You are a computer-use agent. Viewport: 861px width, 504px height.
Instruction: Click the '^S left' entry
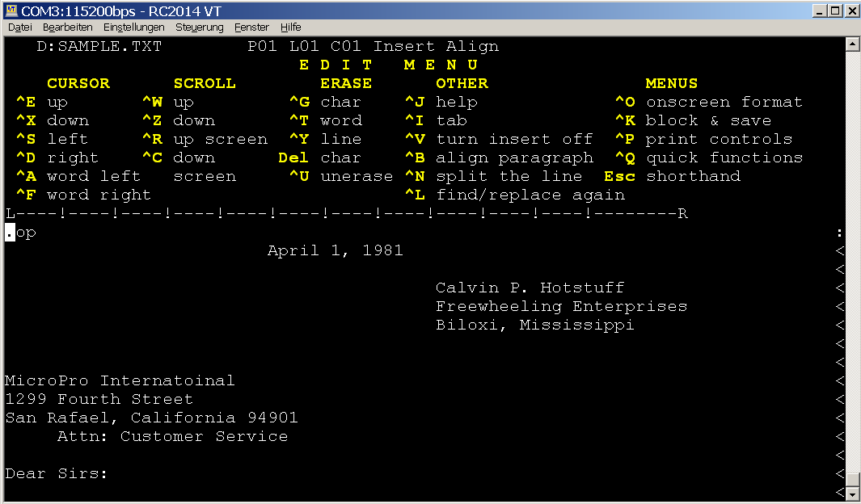53,139
